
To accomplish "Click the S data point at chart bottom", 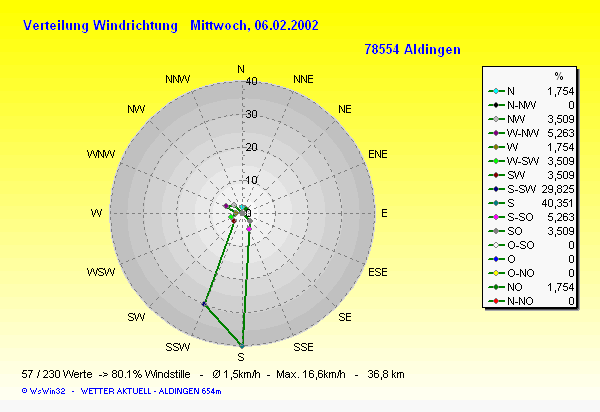I will pyautogui.click(x=241, y=346).
